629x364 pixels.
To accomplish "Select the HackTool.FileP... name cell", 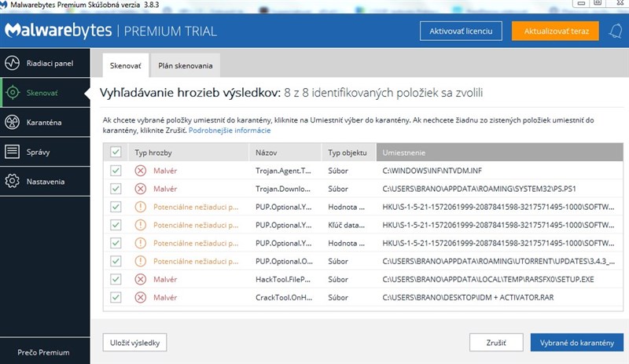I will click(x=283, y=279).
